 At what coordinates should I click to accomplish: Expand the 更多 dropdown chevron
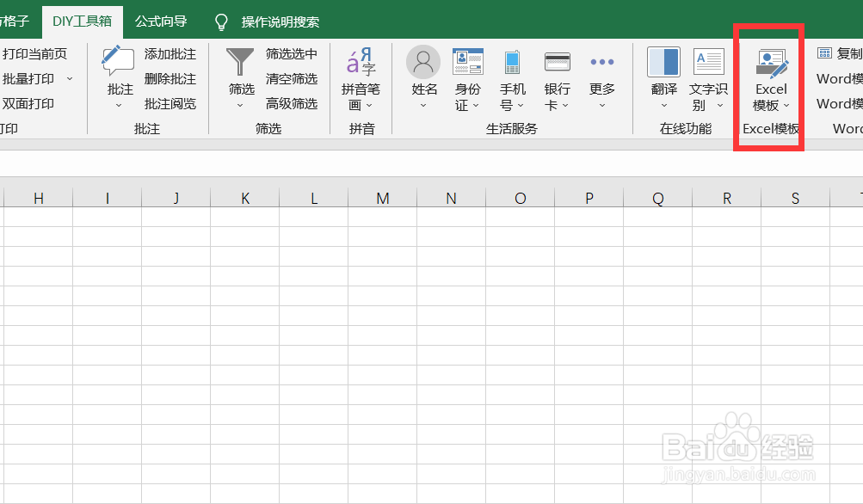(602, 105)
